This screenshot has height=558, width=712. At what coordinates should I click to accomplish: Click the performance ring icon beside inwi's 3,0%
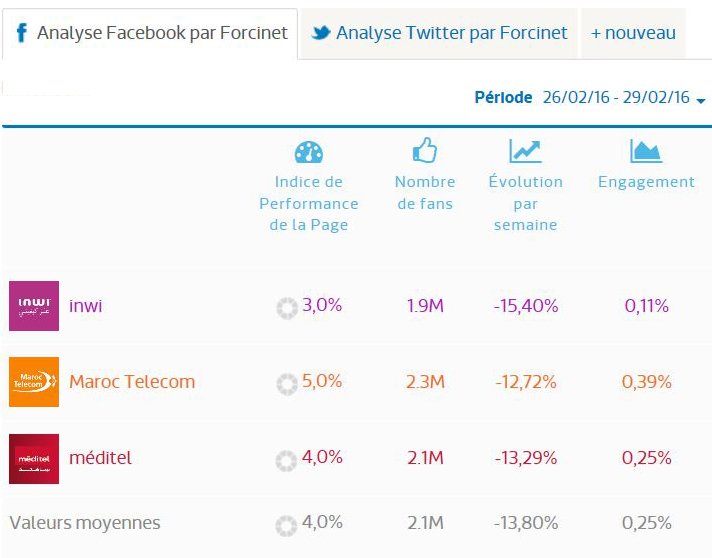click(287, 308)
